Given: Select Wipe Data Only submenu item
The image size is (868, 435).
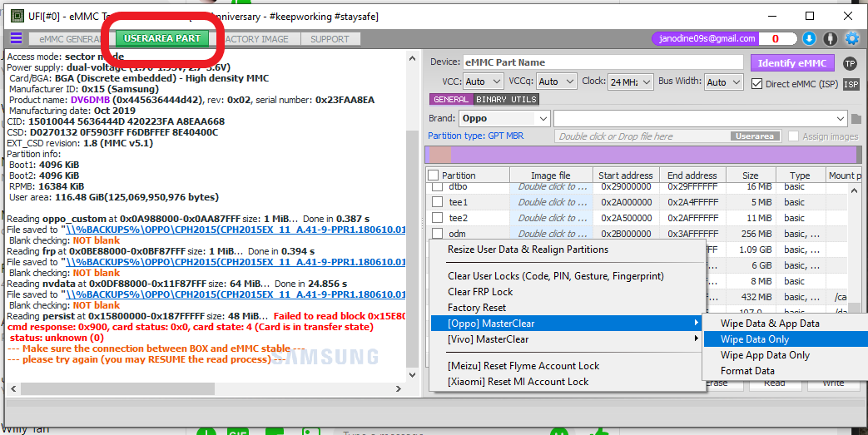Looking at the screenshot, I should click(x=786, y=339).
